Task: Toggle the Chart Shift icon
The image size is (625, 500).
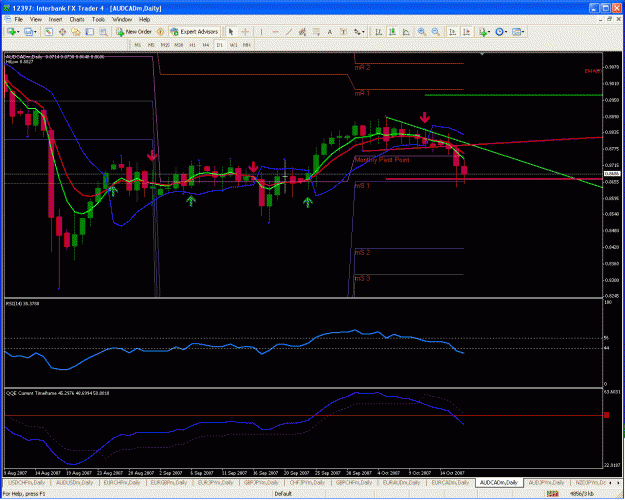Action: pyautogui.click(x=467, y=32)
